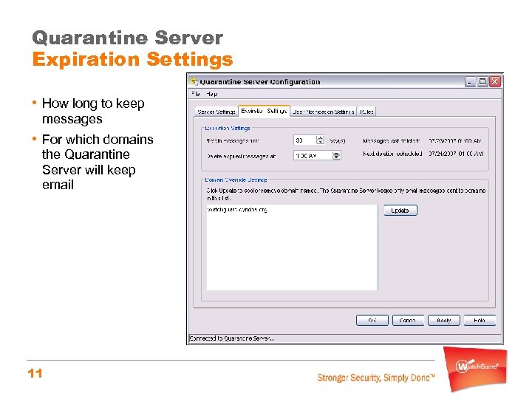This screenshot has height=399, width=532.
Task: Select the domain entry in the list
Action: (237, 210)
